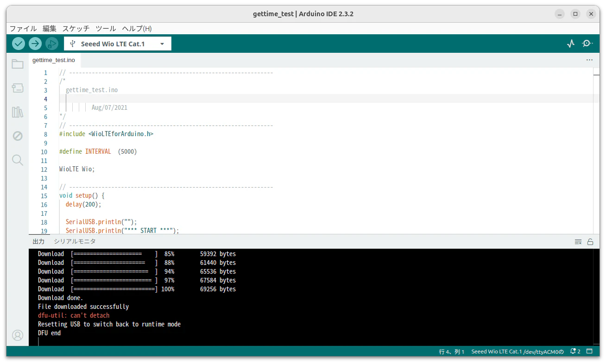
Task: Open the account profile icon
Action: (18, 335)
